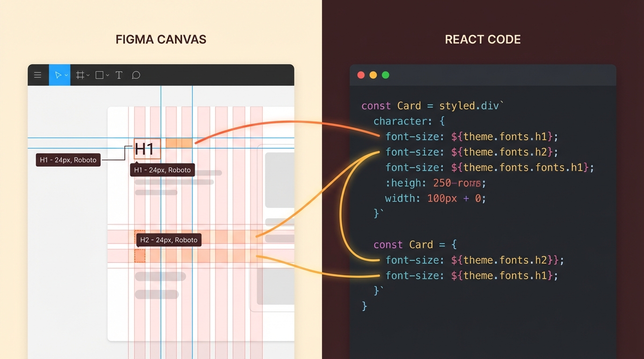Click the red close dot in code window
The image size is (644, 359).
361,75
